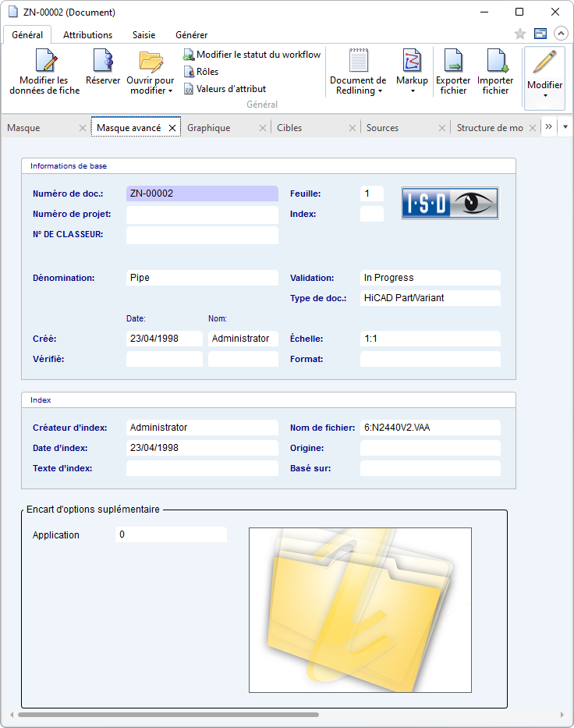Image resolution: width=574 pixels, height=728 pixels.
Task: Open the Graphique tab
Action: coord(209,128)
